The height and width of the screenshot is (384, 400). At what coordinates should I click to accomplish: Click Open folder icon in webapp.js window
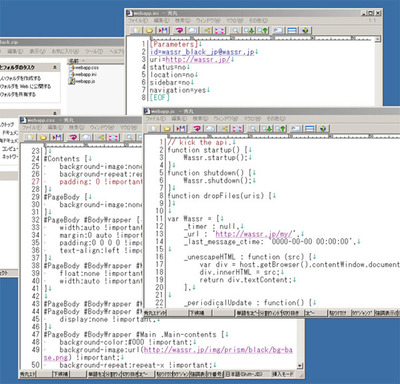click(x=167, y=129)
